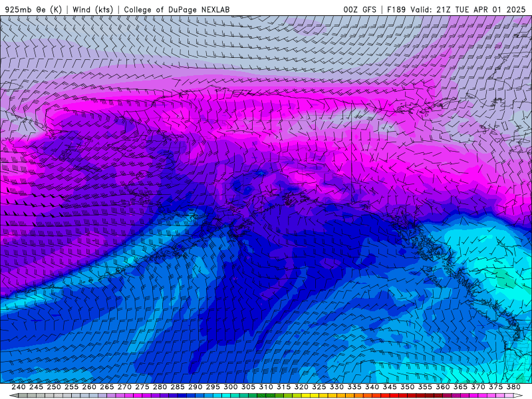Select the 315 value on color scale
Viewport: 532px width, 399px height.
284,387
